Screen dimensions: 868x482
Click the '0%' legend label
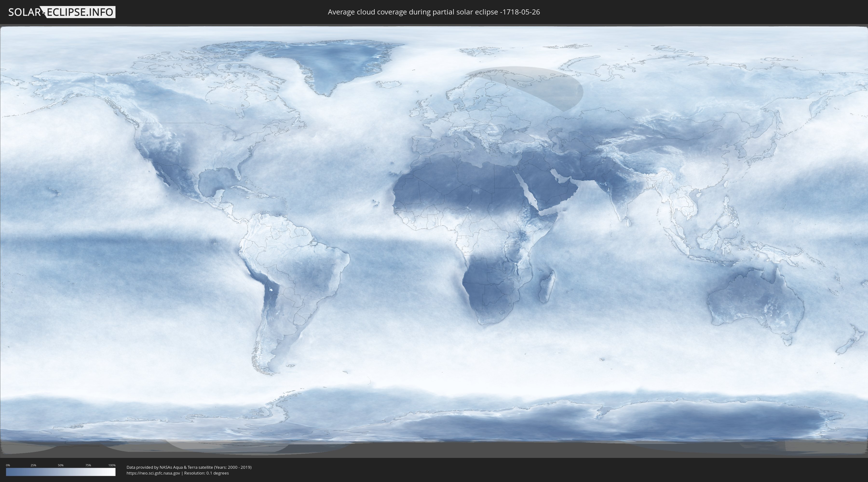8,465
